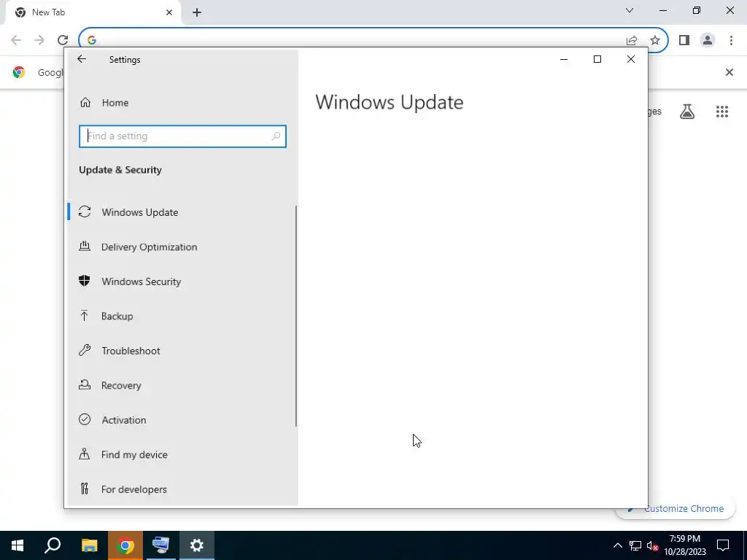
Task: Open Recovery settings
Action: pyautogui.click(x=183, y=385)
